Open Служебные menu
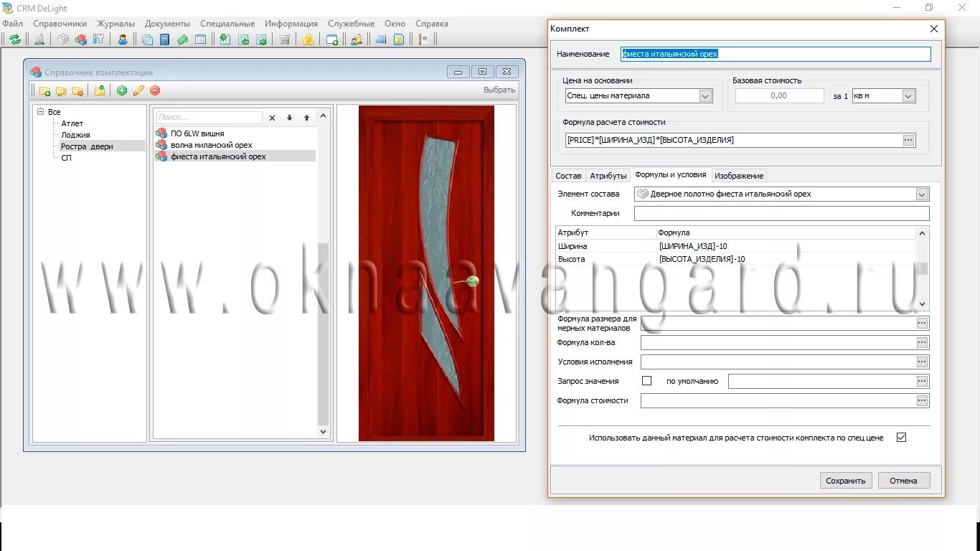The image size is (980, 551). tap(351, 24)
